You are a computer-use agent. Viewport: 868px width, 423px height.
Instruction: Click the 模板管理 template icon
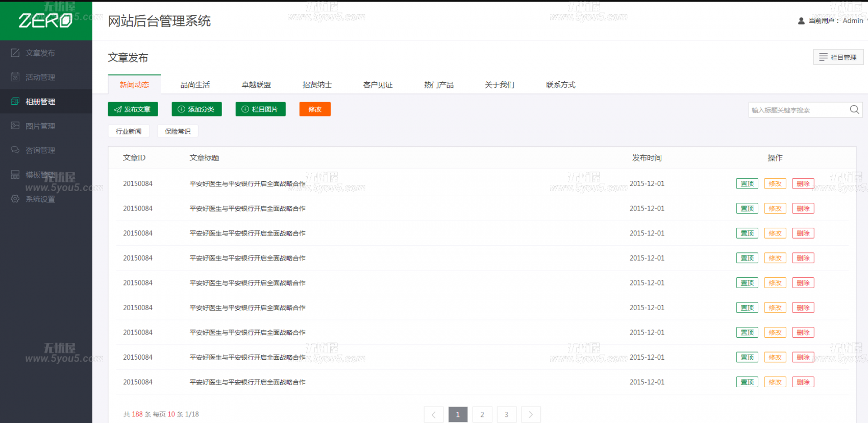click(15, 174)
